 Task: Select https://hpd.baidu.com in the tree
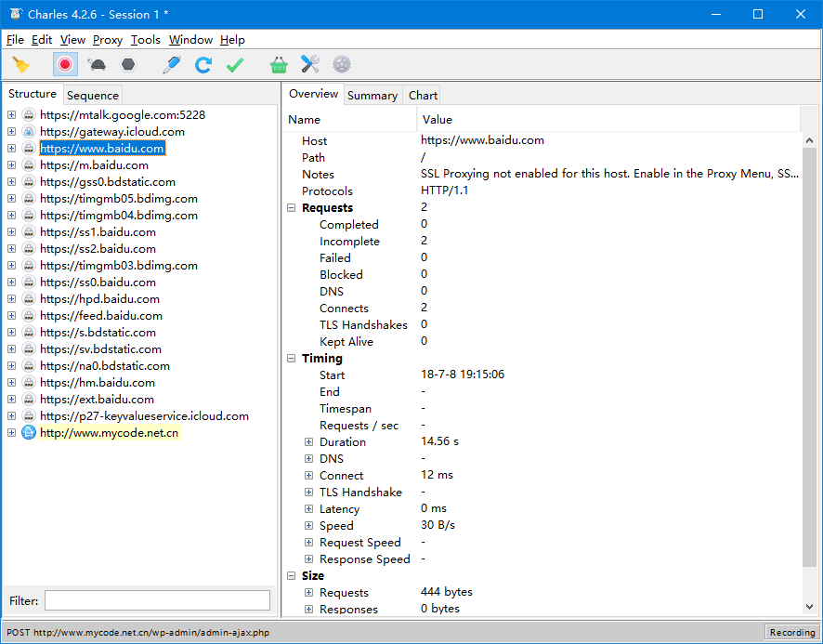99,299
